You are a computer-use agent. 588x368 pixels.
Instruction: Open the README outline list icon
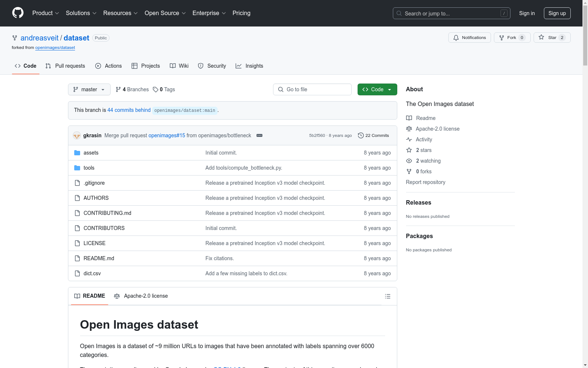coord(387,296)
